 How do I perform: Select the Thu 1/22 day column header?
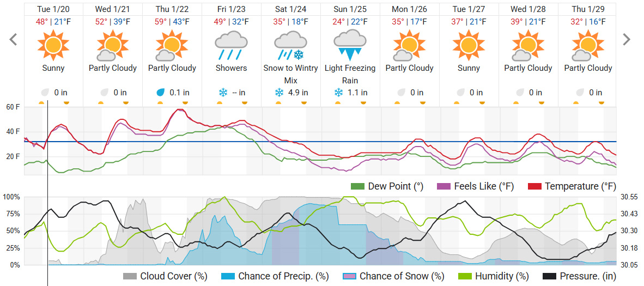click(172, 9)
